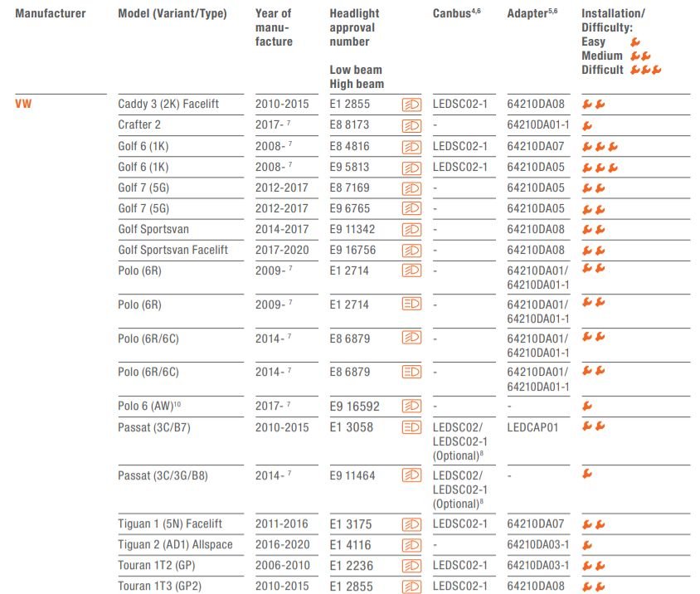Click the headlight icon for Tiguan 2 Allspace
The image size is (700, 594).
411,545
